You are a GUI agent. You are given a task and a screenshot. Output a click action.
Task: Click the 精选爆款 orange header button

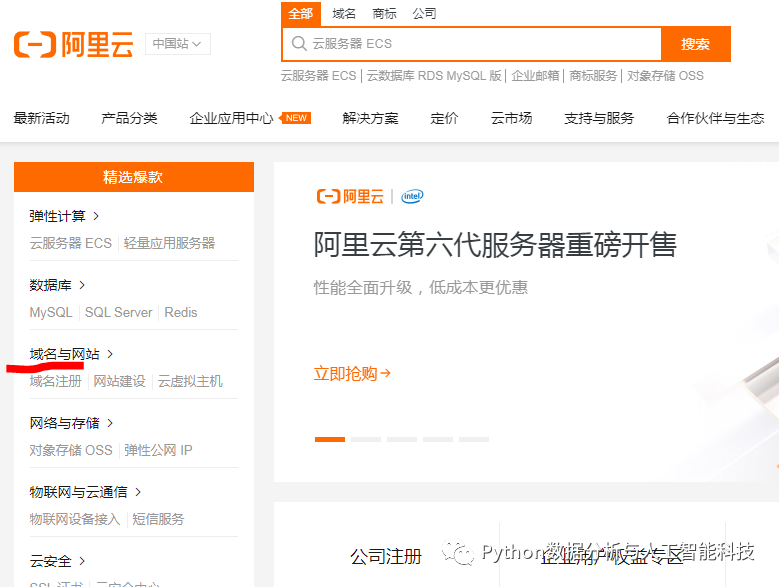point(134,177)
